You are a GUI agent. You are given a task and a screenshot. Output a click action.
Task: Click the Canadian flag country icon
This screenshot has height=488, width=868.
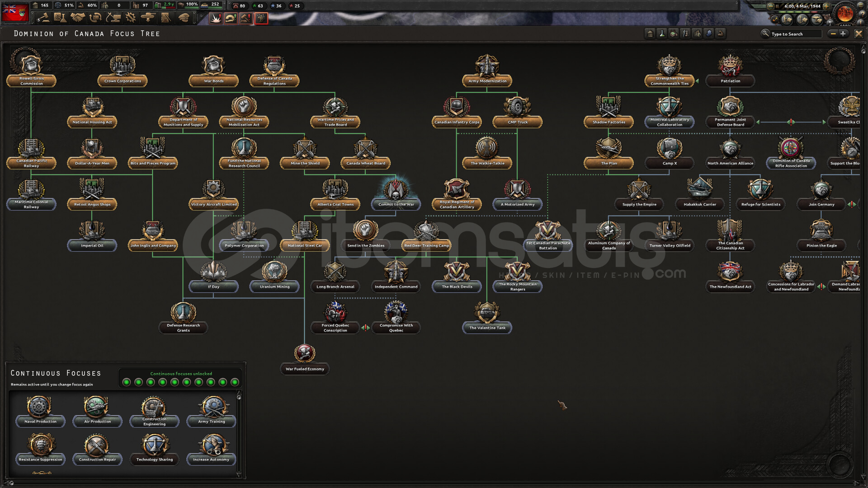tap(15, 13)
